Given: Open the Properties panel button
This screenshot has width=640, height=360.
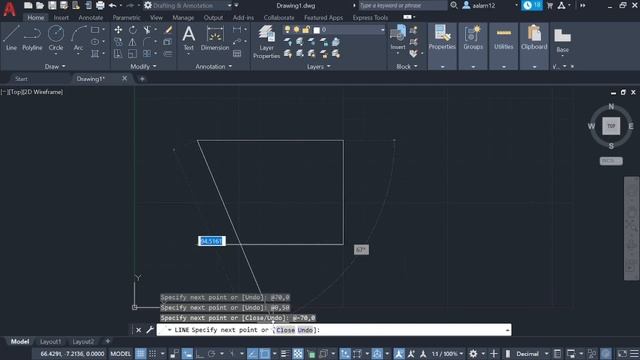Looking at the screenshot, I should [442, 38].
